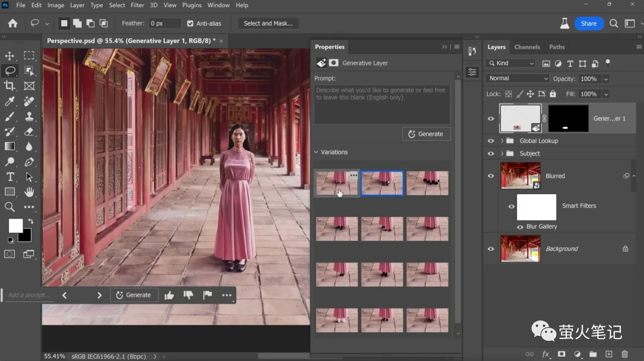Click the Prompt text field
The width and height of the screenshot is (644, 361).
point(382,104)
